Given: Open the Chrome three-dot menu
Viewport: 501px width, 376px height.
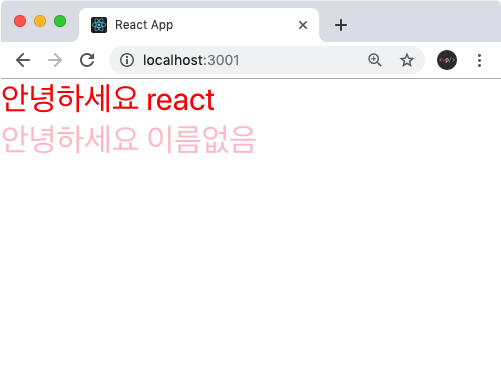Looking at the screenshot, I should (479, 60).
